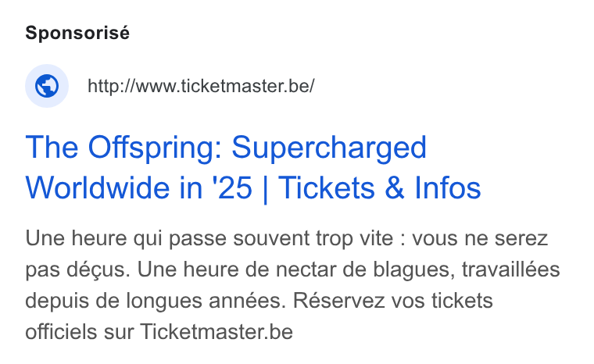Click 'Ticketmaster.be' in the description text
Image resolution: width=594 pixels, height=364 pixels.
[216, 332]
